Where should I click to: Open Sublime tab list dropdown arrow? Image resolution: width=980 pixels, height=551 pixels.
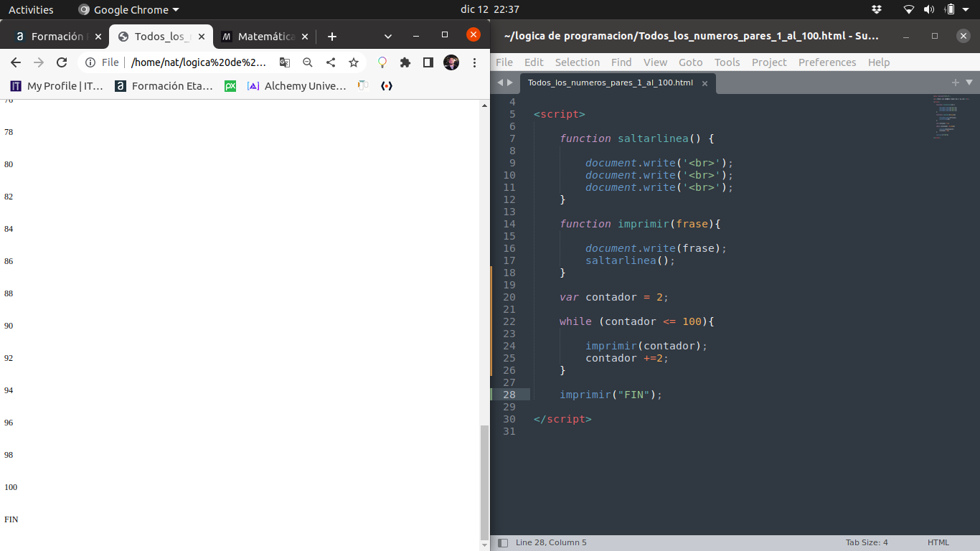tap(969, 83)
